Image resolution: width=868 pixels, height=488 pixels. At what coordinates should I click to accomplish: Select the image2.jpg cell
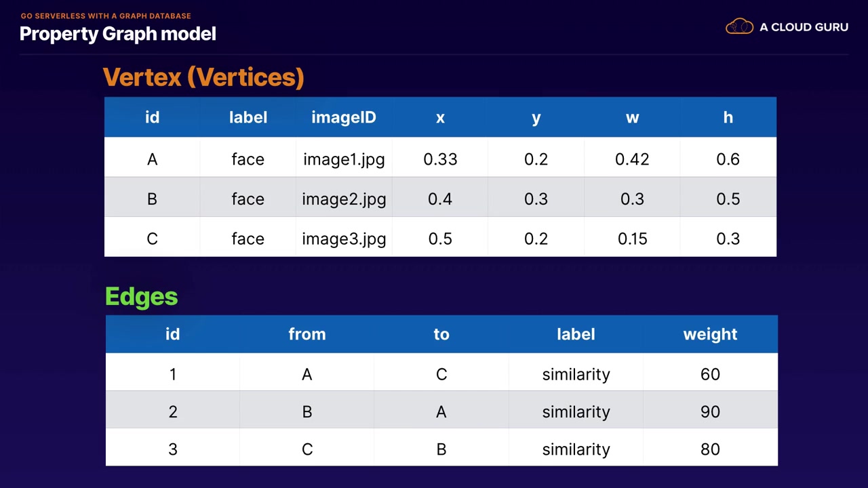(344, 199)
